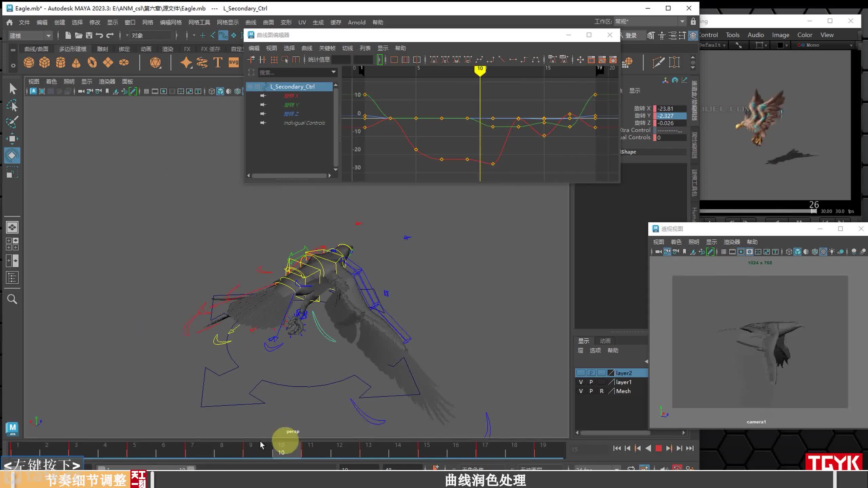Click Linear tangents icon in Graph Editor
This screenshot has width=868, height=488.
tap(501, 60)
